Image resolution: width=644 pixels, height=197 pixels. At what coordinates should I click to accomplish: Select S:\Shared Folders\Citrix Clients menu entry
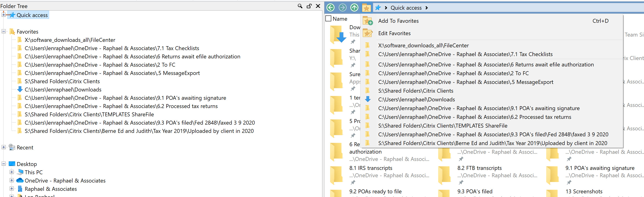click(x=492, y=91)
